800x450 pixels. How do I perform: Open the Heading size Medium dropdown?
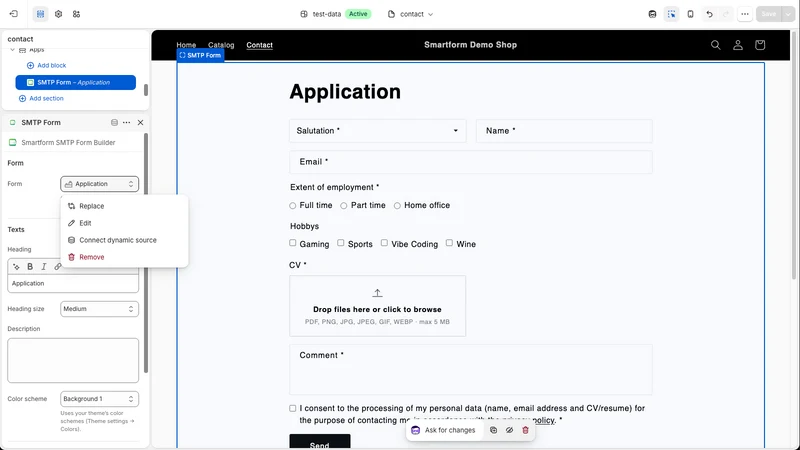(x=99, y=309)
